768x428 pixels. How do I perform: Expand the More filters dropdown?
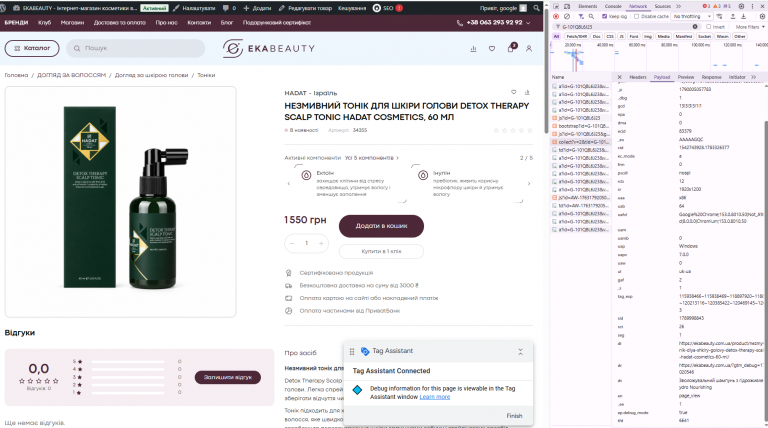point(749,27)
